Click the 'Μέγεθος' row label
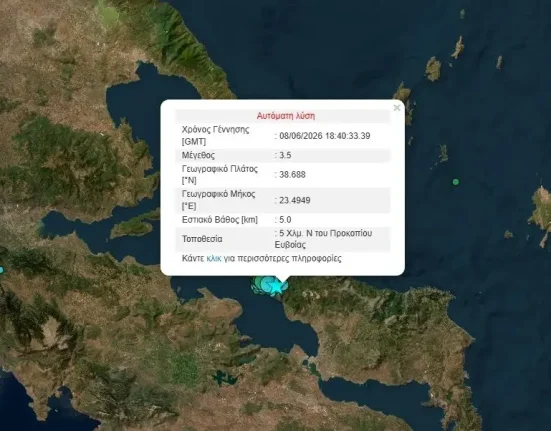This screenshot has width=551, height=431. click(x=198, y=155)
